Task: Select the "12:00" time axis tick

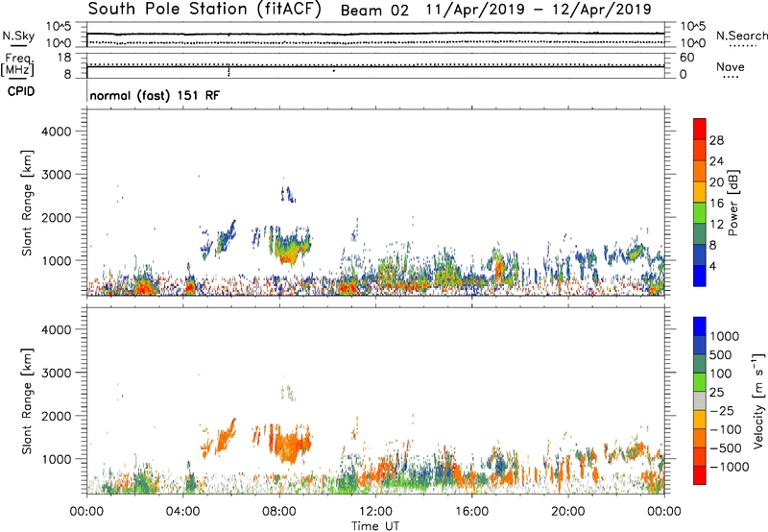Action: coord(375,512)
